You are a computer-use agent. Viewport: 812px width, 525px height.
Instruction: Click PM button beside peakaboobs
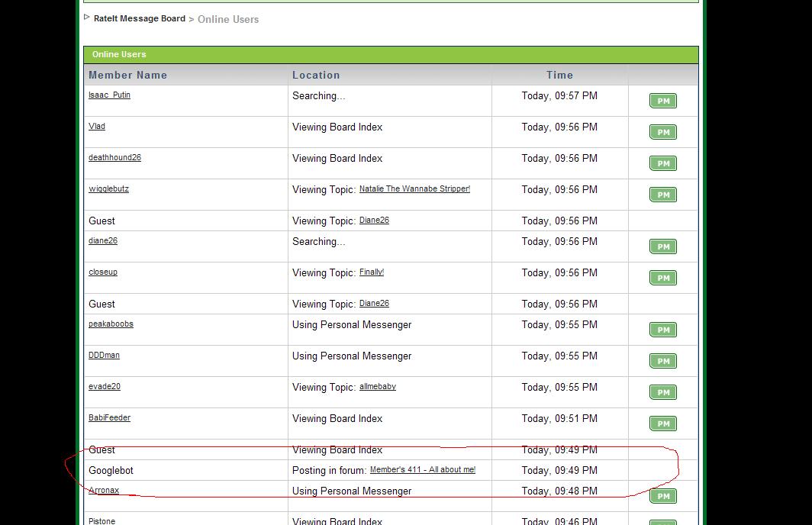point(662,330)
